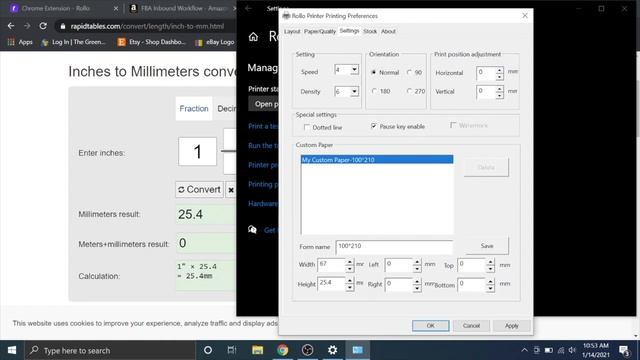Click the clear X button beside Convert
This screenshot has height=360, width=640.
click(231, 190)
